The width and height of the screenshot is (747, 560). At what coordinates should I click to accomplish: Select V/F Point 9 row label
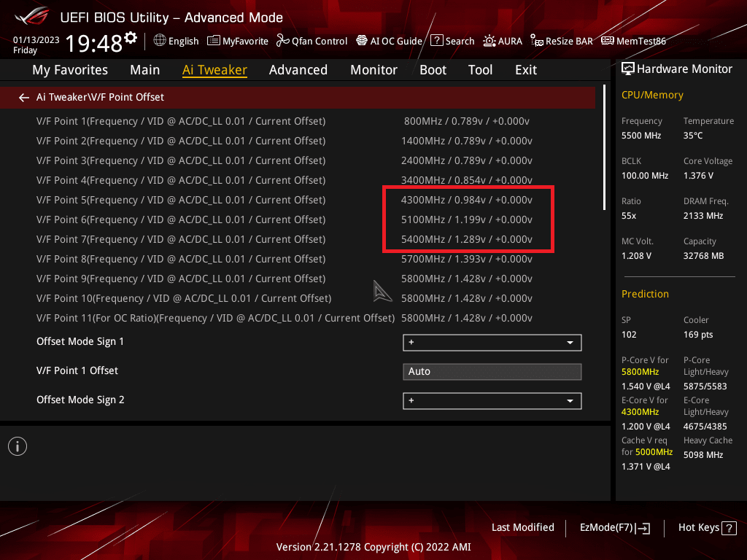tap(181, 279)
